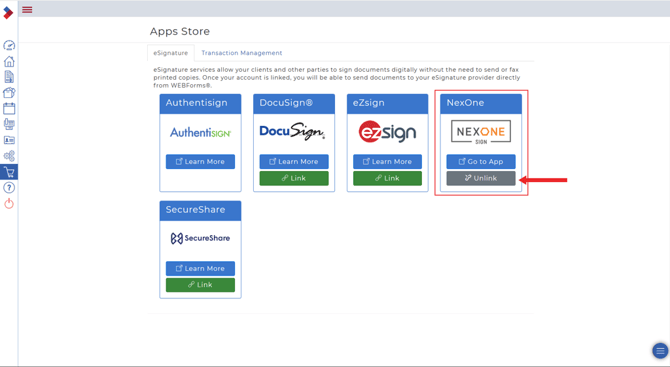Click the WEBForms logo icon

tap(8, 12)
